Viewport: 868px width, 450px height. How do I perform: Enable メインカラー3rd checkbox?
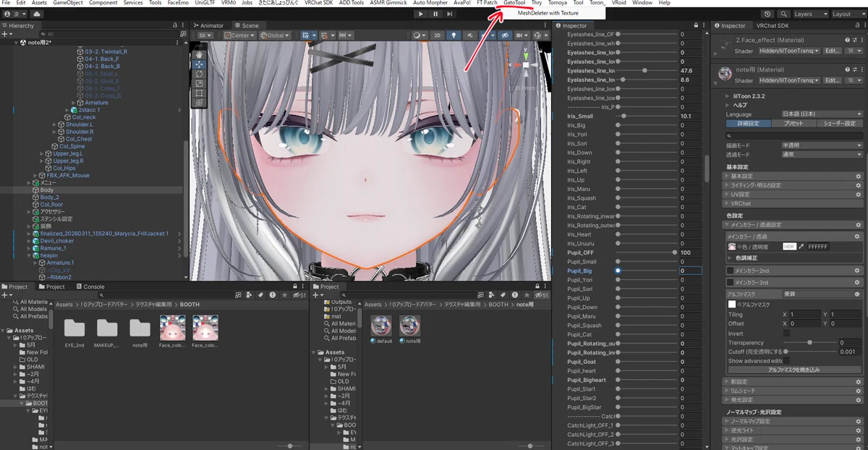point(731,282)
